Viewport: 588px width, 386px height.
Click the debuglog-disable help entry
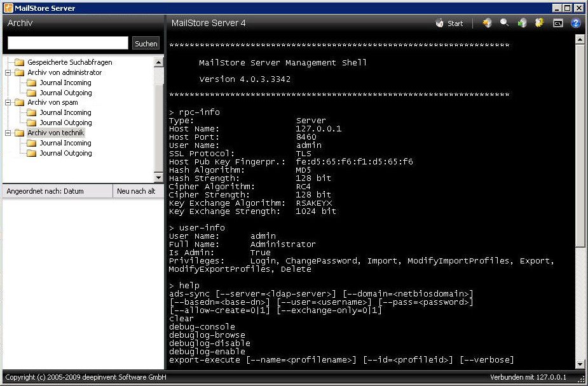coord(210,343)
